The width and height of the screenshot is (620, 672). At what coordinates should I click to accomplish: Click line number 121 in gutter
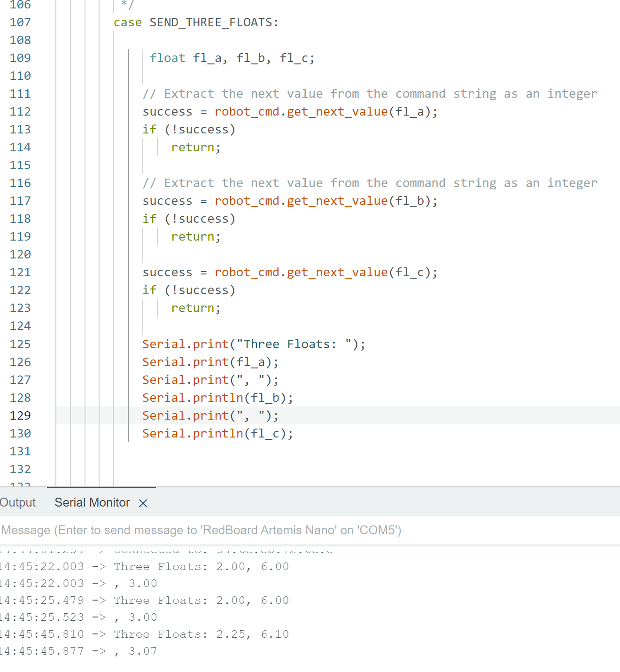(20, 272)
